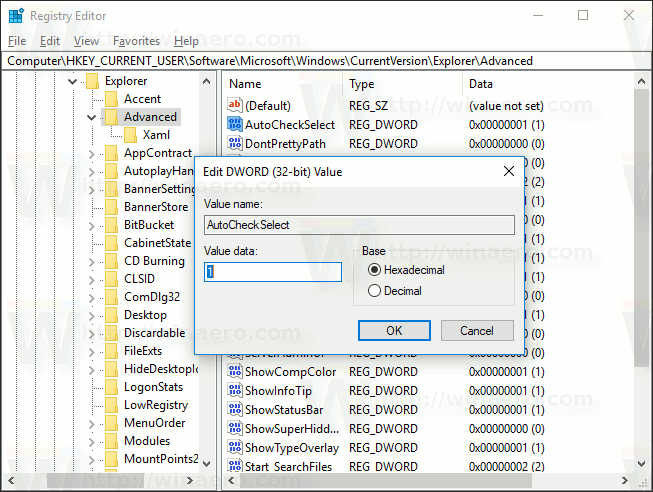This screenshot has height=492, width=653.
Task: Click the Xaml folder icon
Action: (x=130, y=135)
